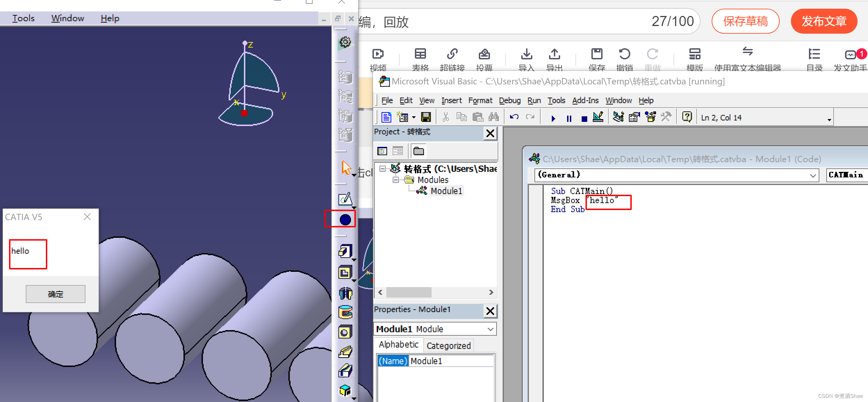This screenshot has height=402, width=868.
Task: Click the Undo arrow in VBA toolbar
Action: [514, 117]
